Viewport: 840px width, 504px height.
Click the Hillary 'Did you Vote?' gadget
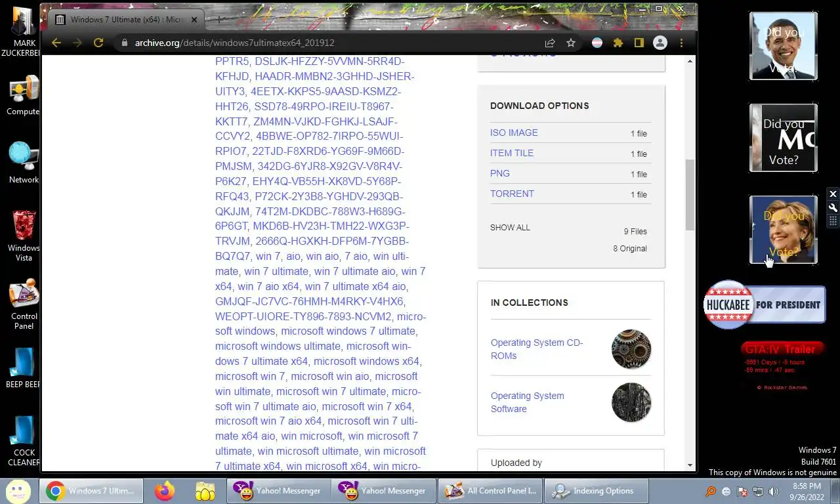coord(784,230)
